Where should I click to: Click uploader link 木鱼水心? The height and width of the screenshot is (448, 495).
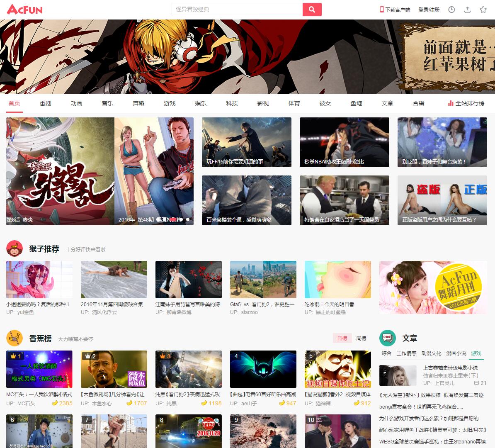(x=102, y=403)
